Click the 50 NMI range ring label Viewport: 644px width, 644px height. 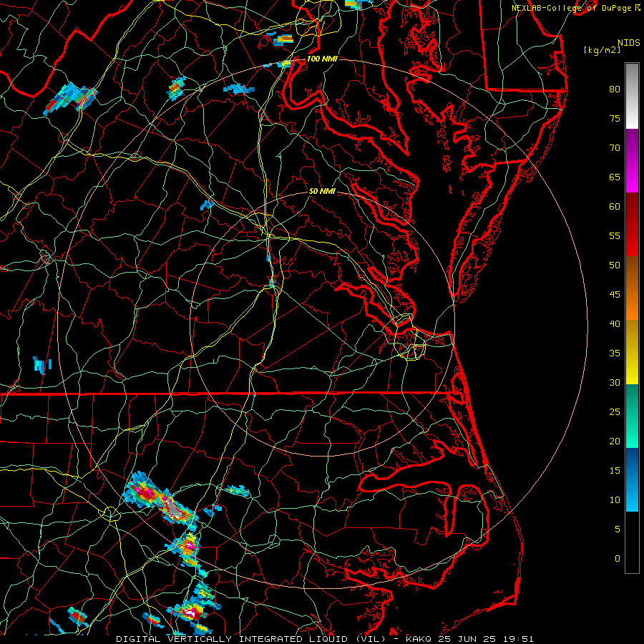322,191
